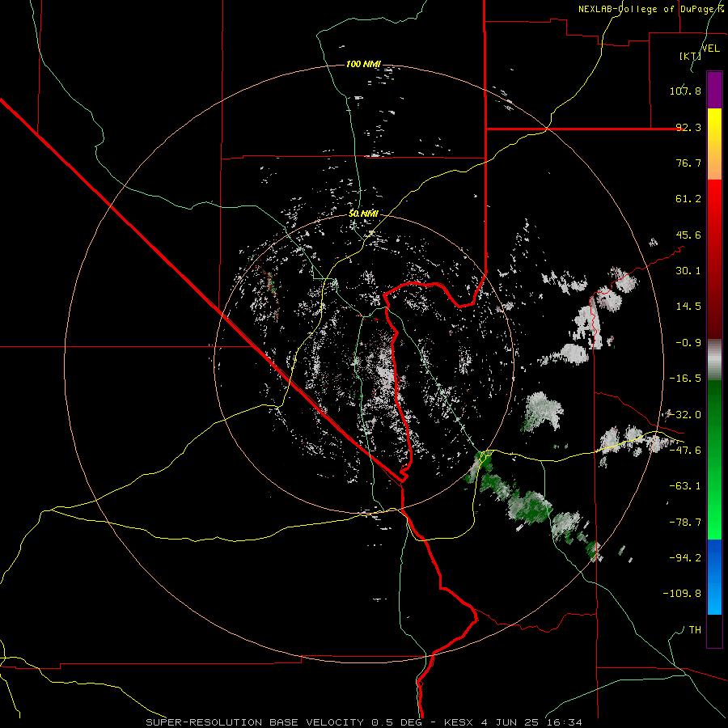728x728 pixels.
Task: Select the -63.1 scale value
Action: click(x=685, y=486)
